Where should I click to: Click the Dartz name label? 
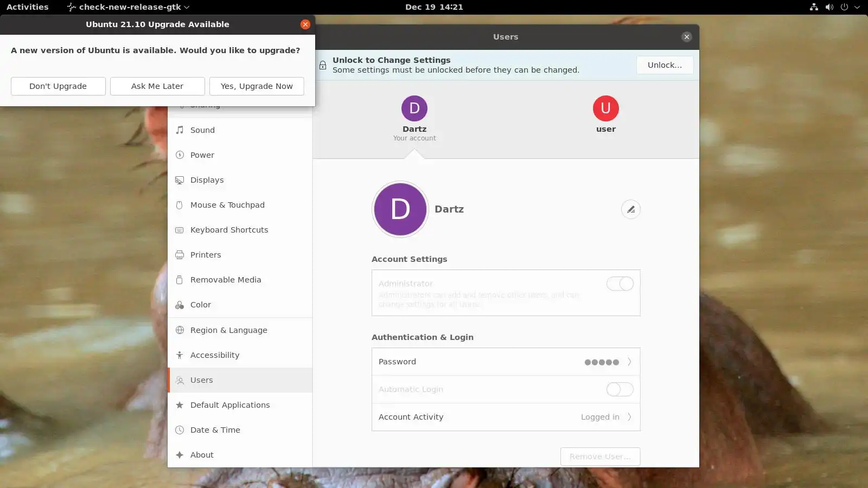pos(449,209)
